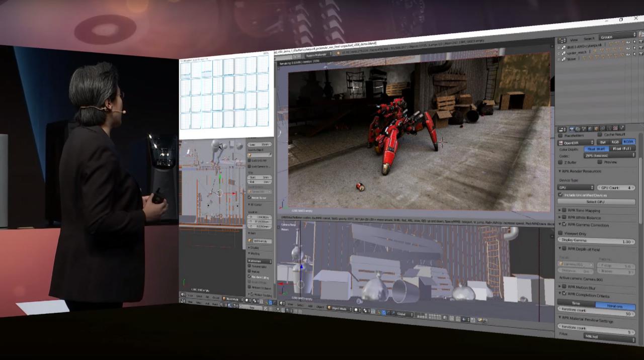
Task: Collapse RPR Material Preview Settings panel
Action: tap(559, 317)
